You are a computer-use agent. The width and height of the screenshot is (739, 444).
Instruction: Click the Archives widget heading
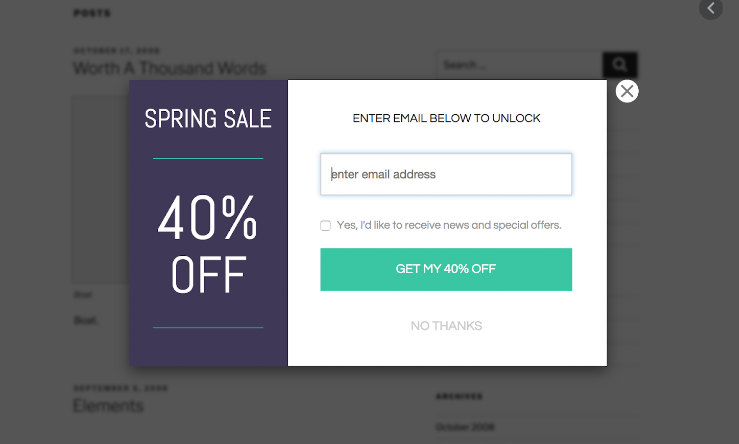point(459,396)
